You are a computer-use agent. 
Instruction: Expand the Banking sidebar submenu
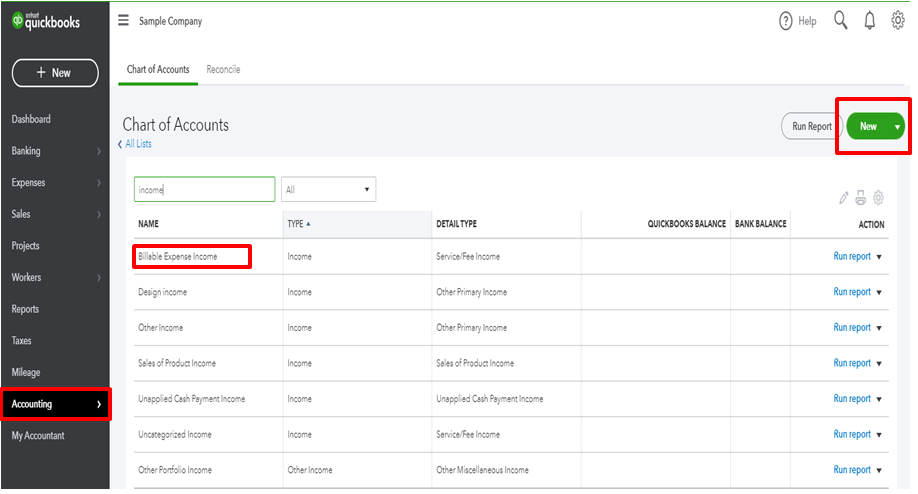point(98,151)
